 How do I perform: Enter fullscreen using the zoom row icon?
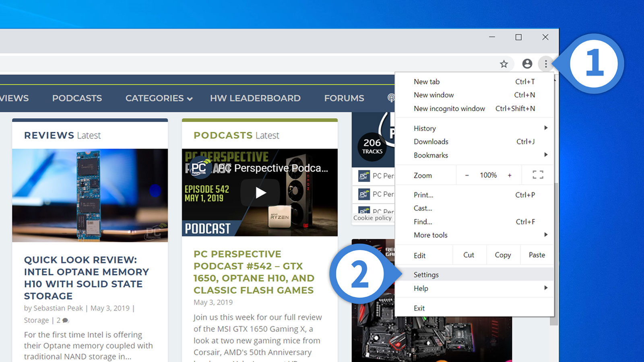(538, 175)
